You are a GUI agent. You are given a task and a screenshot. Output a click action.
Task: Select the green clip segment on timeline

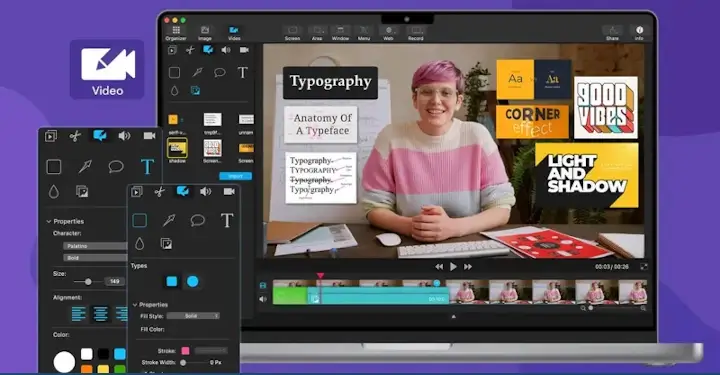(290, 296)
